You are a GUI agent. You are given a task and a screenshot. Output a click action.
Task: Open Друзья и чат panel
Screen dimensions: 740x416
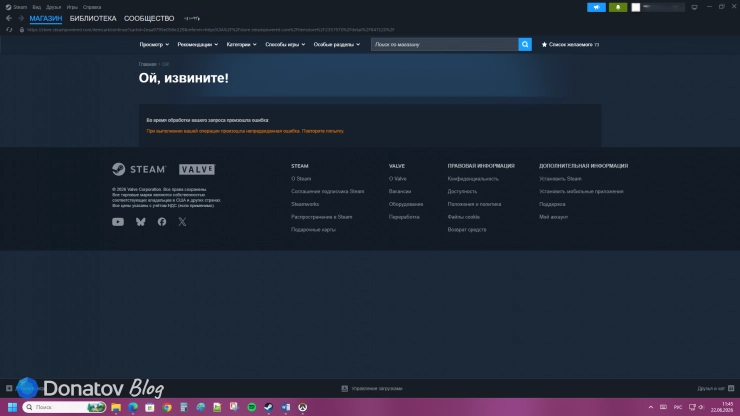(715, 389)
